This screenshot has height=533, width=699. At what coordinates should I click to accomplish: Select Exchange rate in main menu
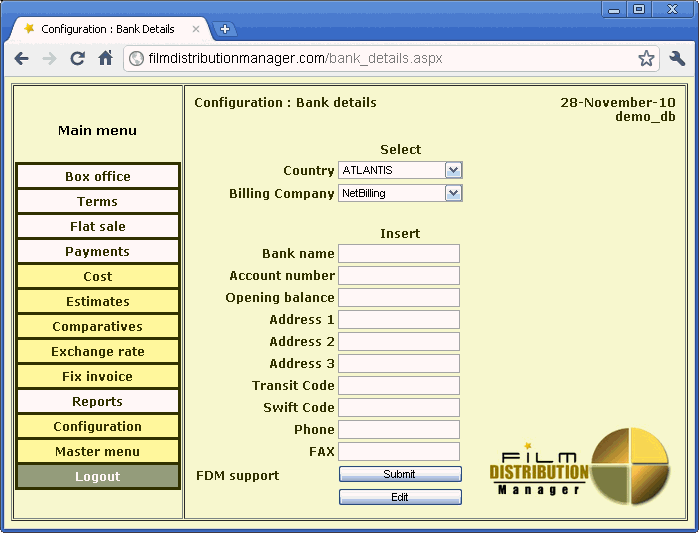coord(98,352)
